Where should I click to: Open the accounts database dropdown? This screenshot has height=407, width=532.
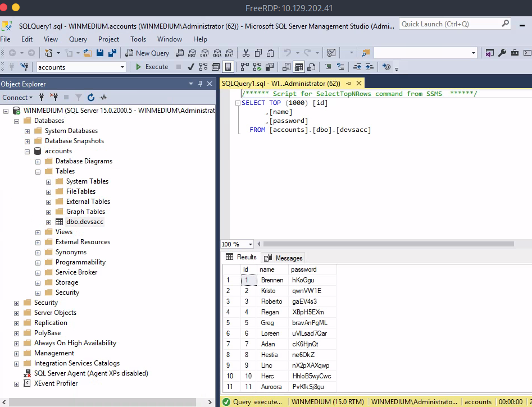(122, 67)
